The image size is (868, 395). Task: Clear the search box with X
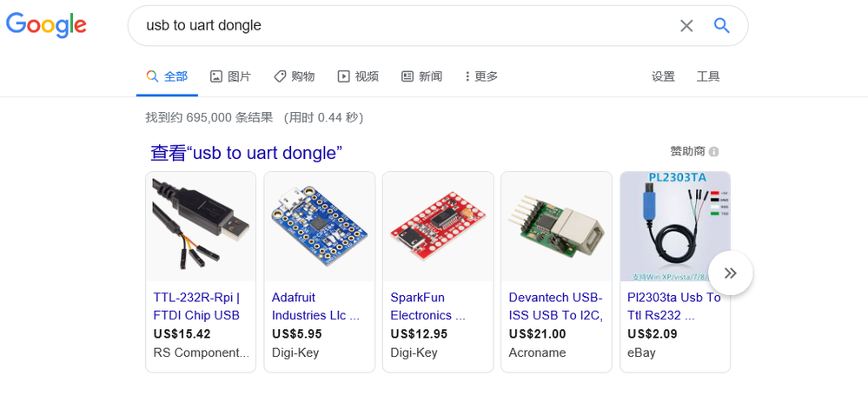click(x=686, y=26)
